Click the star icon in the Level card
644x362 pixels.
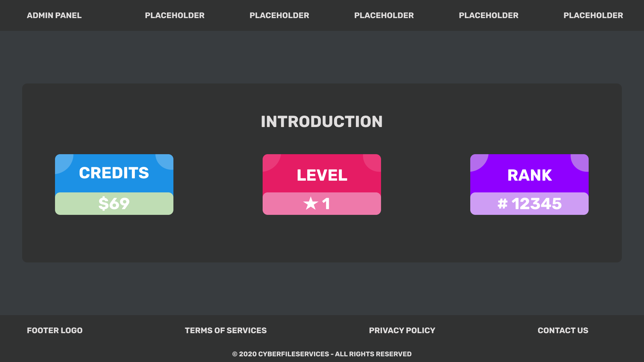coord(311,203)
